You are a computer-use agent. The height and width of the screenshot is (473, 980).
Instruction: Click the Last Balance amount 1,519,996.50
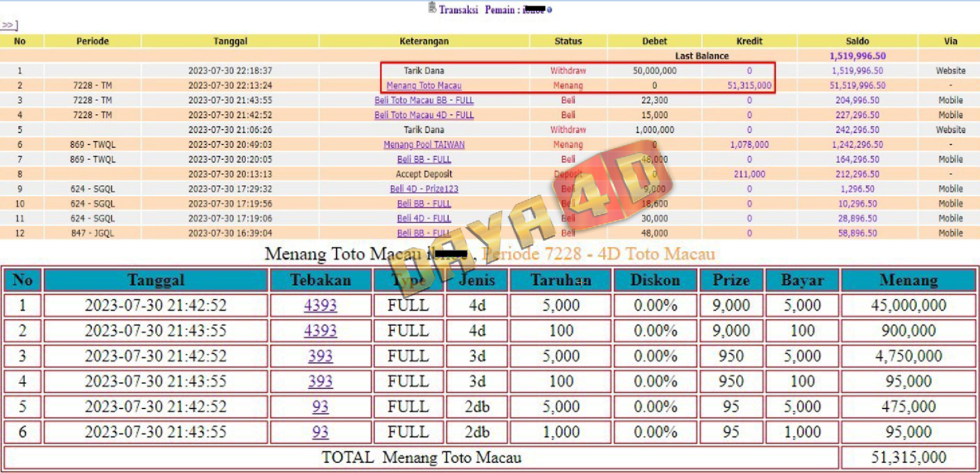click(857, 56)
